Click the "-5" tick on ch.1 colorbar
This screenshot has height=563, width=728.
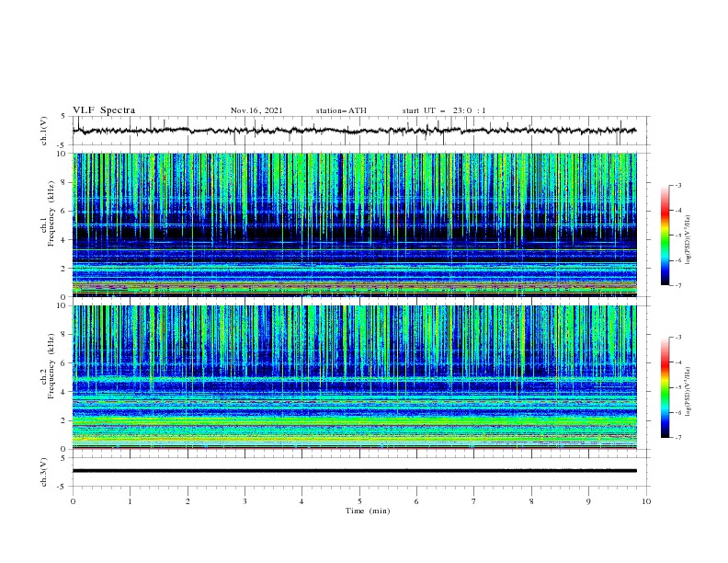678,236
